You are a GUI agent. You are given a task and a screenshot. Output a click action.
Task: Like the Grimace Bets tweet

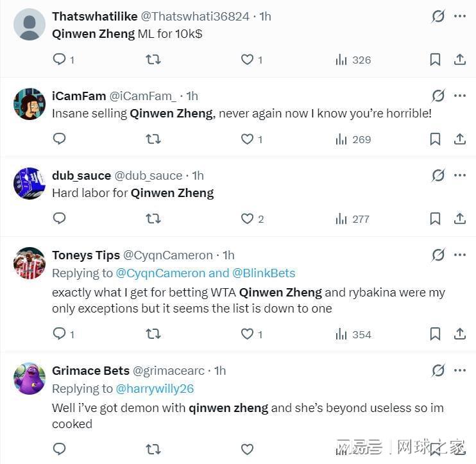247,449
